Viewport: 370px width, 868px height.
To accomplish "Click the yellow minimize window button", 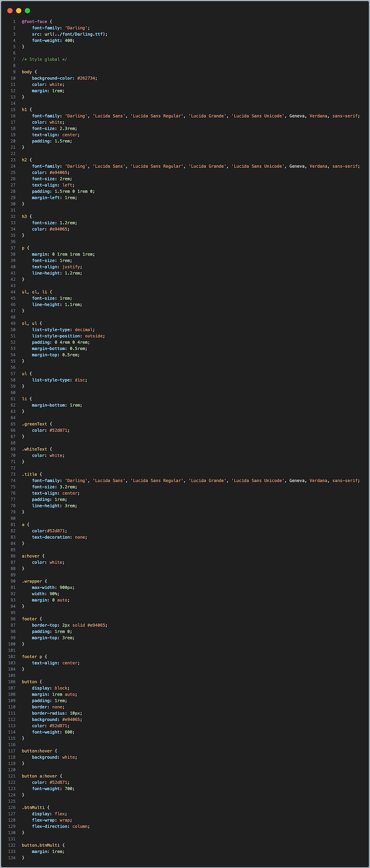I will pyautogui.click(x=18, y=11).
